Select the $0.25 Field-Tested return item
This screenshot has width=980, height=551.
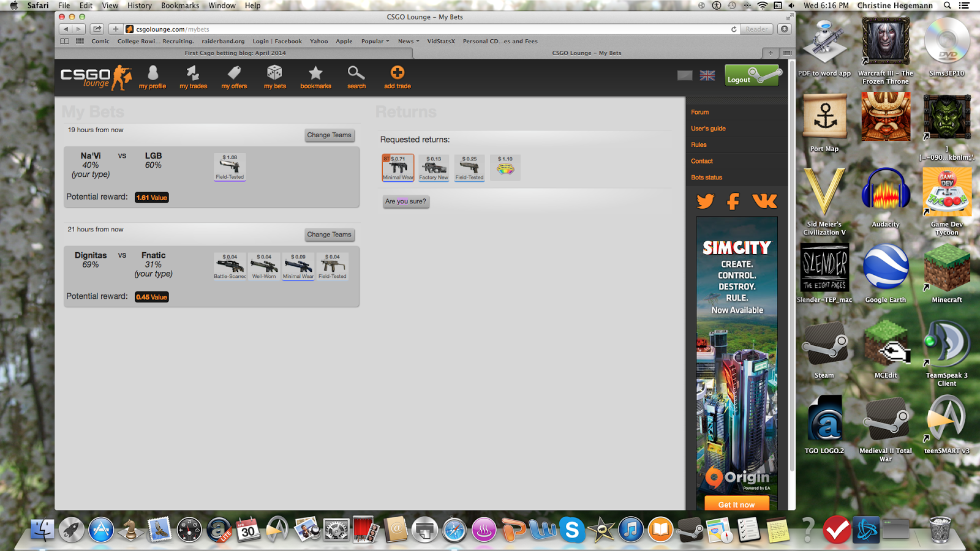pyautogui.click(x=469, y=168)
